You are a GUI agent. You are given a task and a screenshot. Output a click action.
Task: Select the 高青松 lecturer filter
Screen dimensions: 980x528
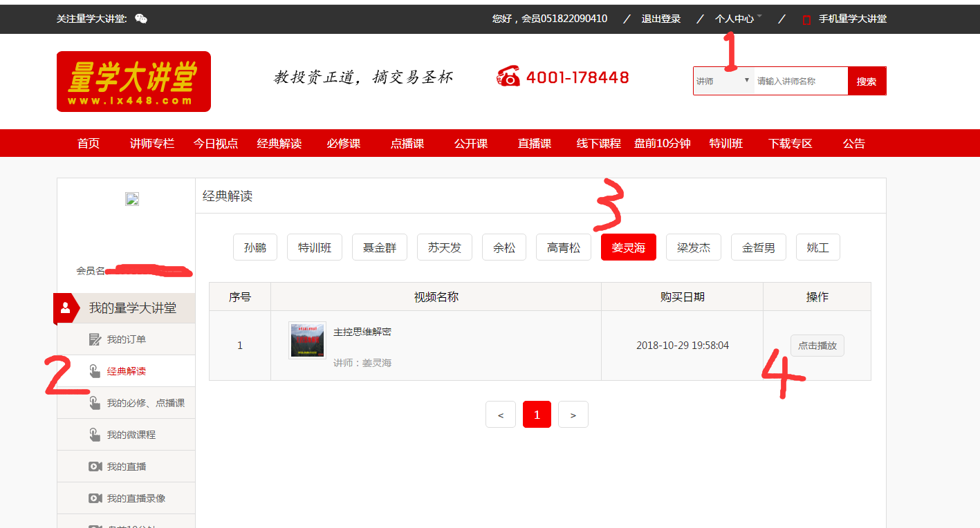(564, 247)
